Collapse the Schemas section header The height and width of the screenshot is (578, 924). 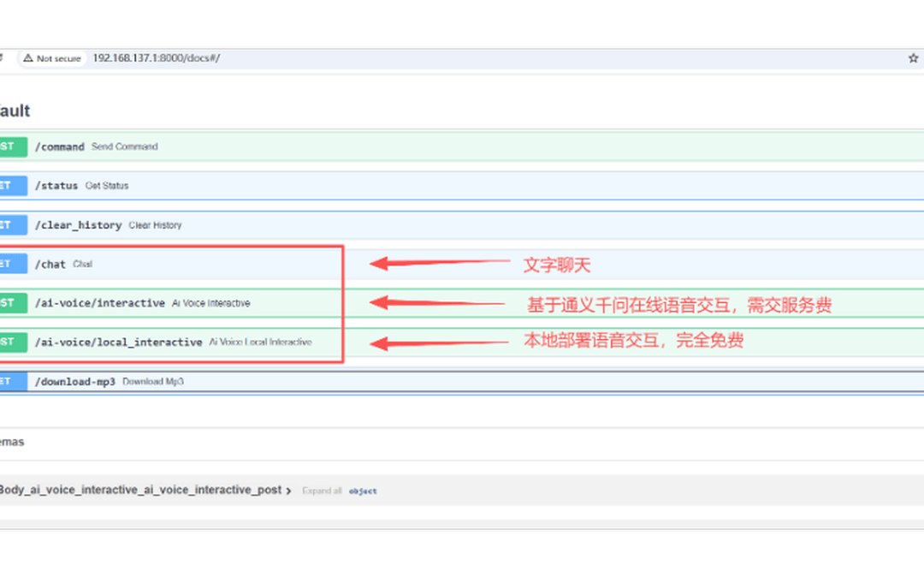12,442
